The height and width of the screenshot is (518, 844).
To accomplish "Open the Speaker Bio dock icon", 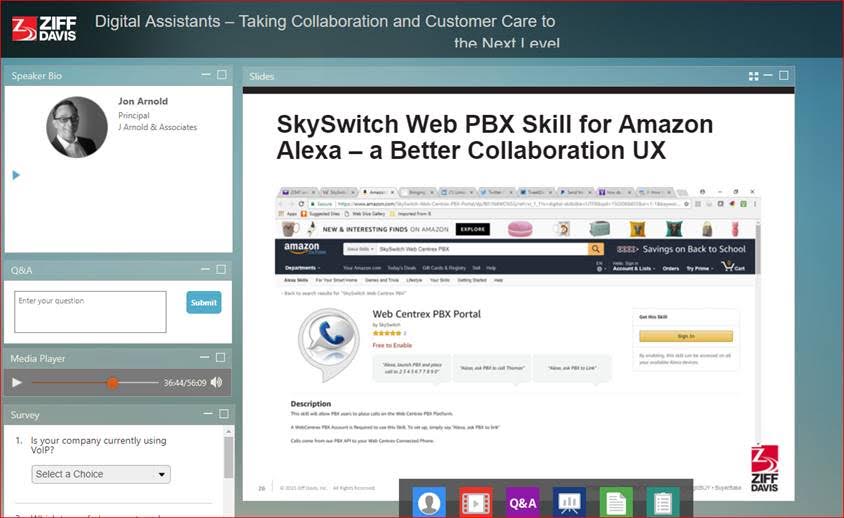I will (429, 503).
